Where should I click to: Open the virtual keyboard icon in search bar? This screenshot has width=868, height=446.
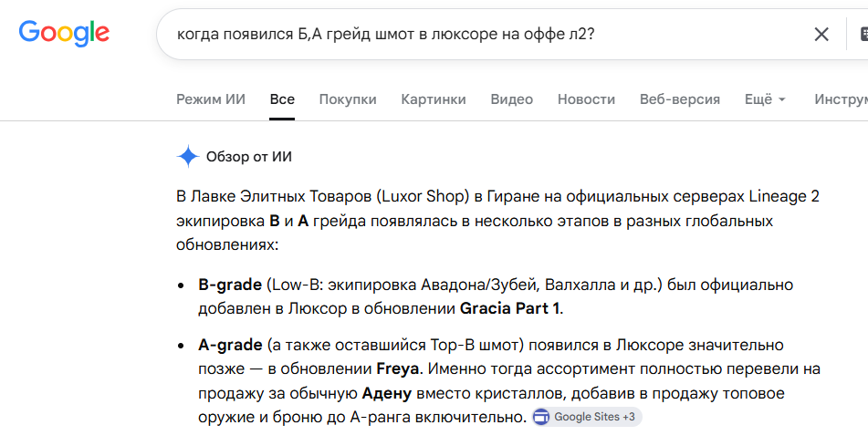click(863, 35)
